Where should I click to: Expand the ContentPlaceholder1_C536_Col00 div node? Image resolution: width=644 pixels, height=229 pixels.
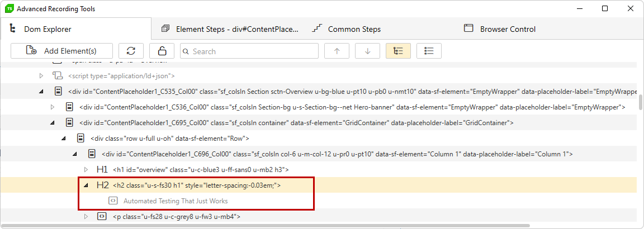click(52, 107)
